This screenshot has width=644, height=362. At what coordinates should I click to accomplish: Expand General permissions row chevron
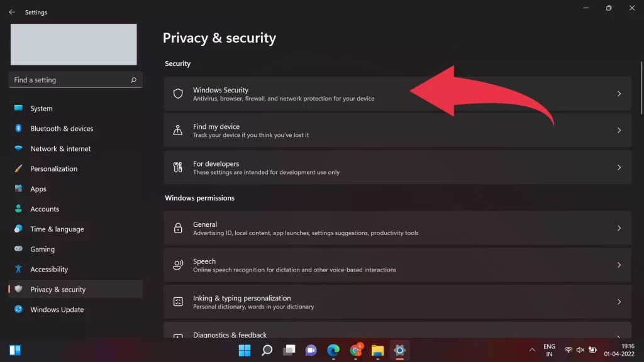tap(619, 228)
